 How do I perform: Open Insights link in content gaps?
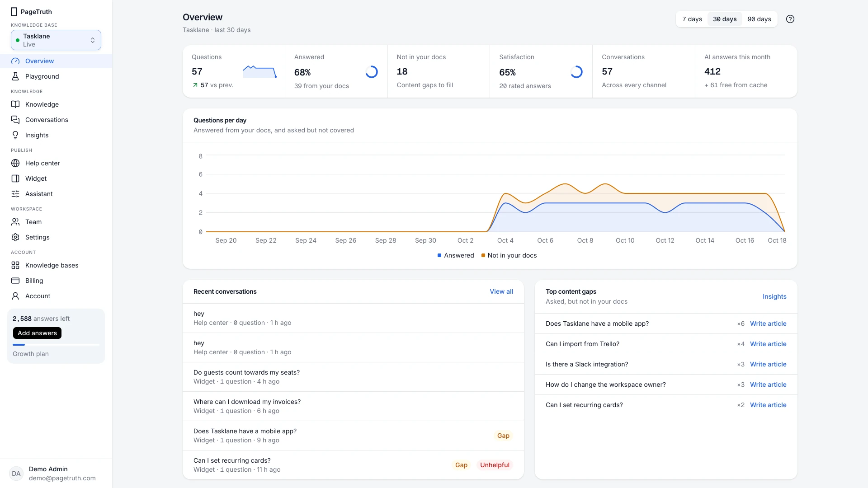tap(774, 296)
